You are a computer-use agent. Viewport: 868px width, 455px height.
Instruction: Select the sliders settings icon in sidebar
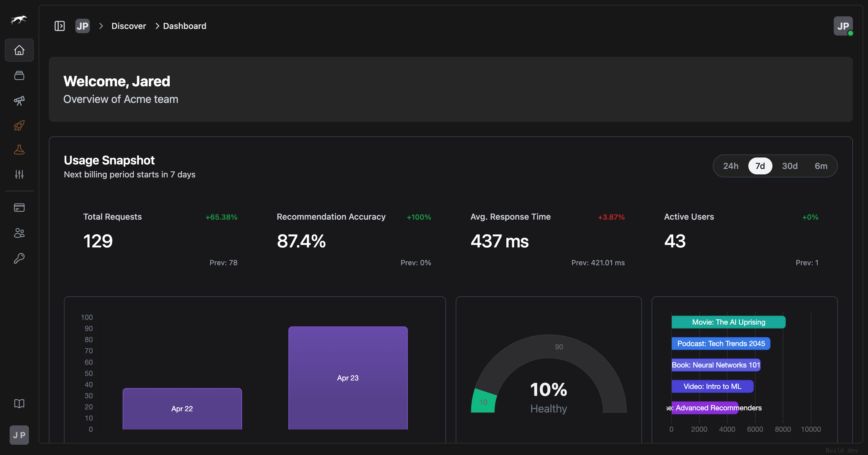point(19,174)
